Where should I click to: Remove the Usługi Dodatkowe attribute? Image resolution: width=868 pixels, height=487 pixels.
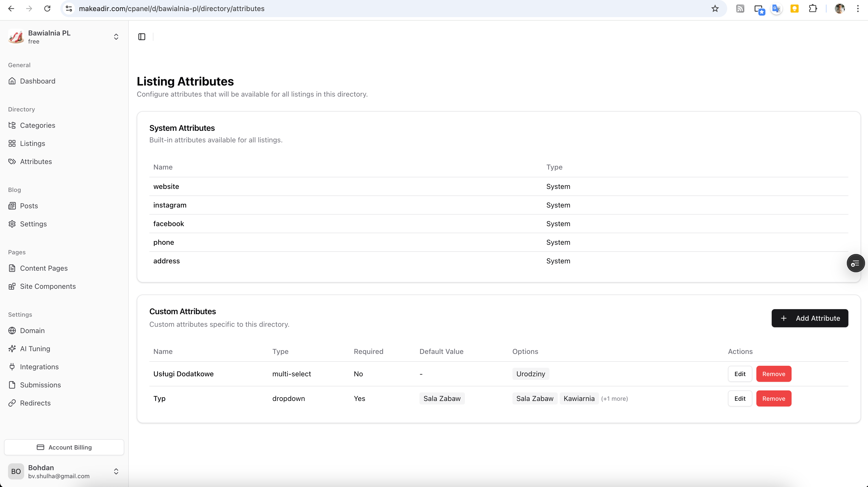(773, 374)
